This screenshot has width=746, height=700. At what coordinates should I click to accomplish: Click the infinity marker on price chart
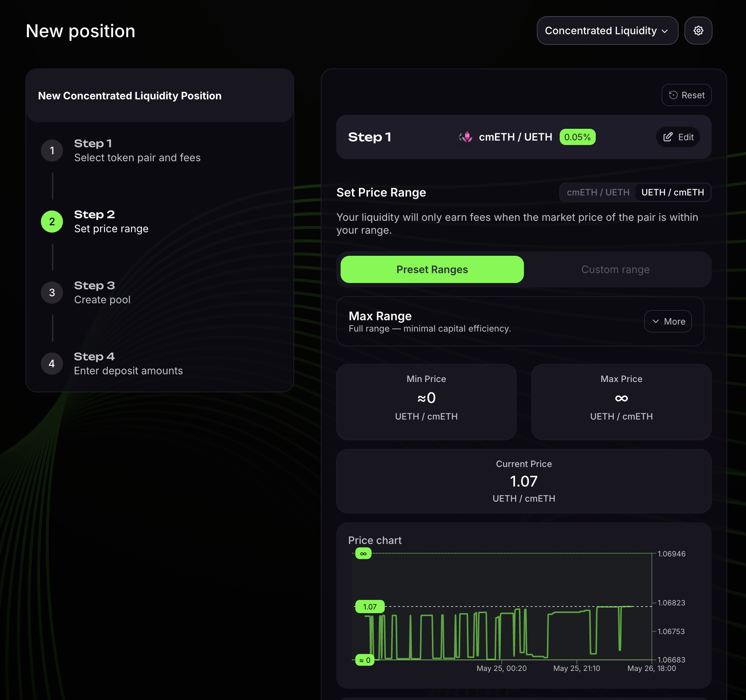tap(363, 554)
